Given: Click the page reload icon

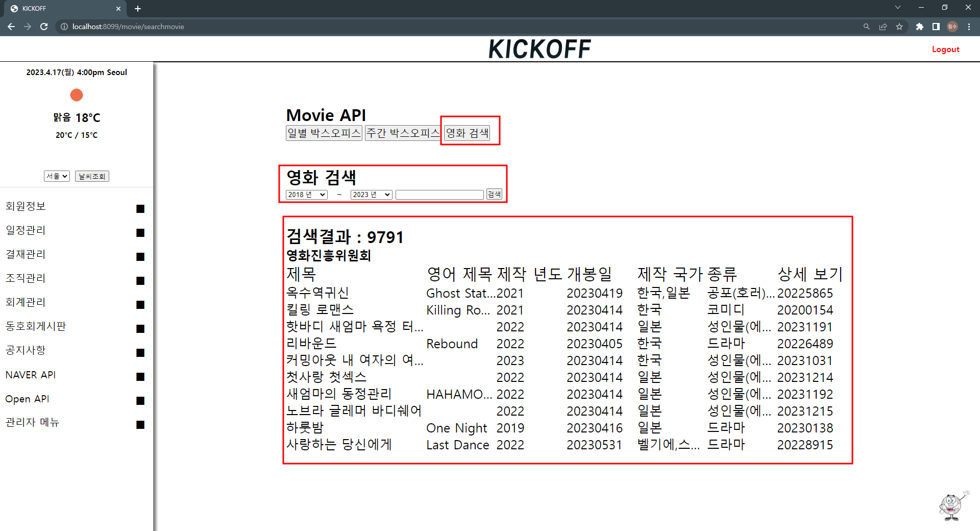Looking at the screenshot, I should (44, 27).
